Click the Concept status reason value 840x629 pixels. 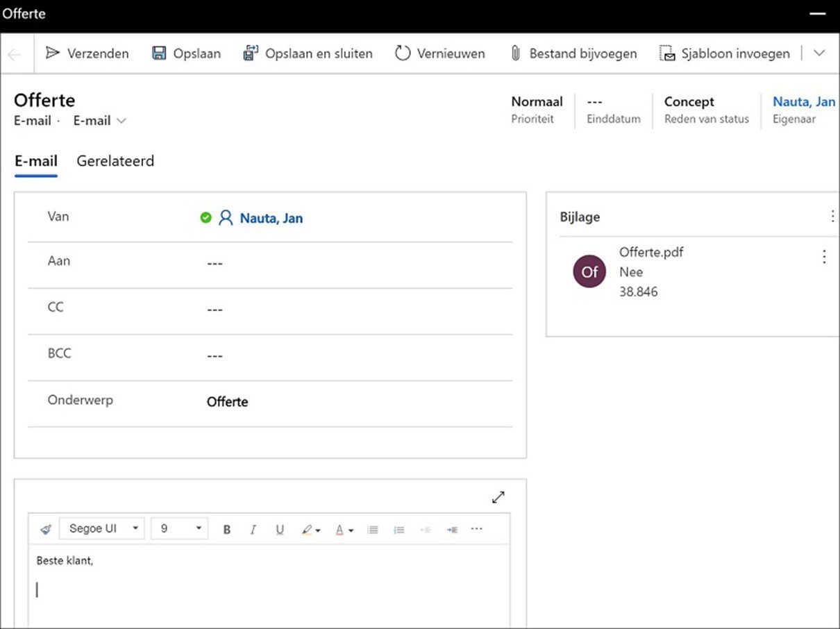689,101
